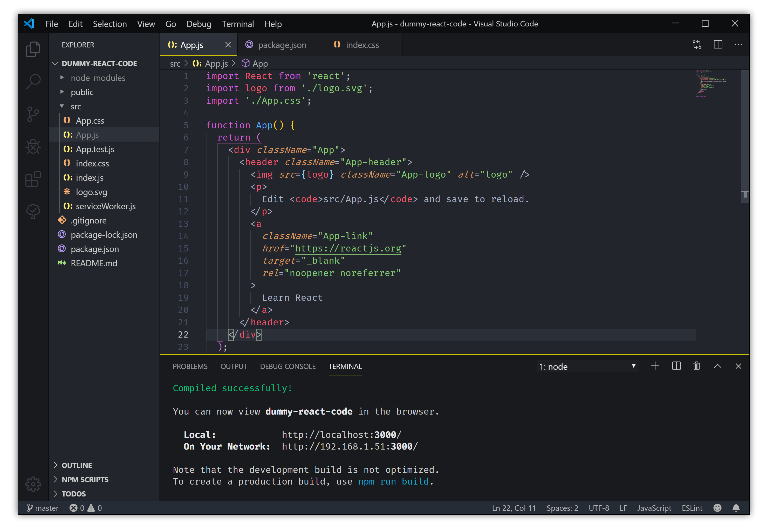Click the JavaScript language mode in status bar
The width and height of the screenshot is (766, 532).
tap(654, 508)
